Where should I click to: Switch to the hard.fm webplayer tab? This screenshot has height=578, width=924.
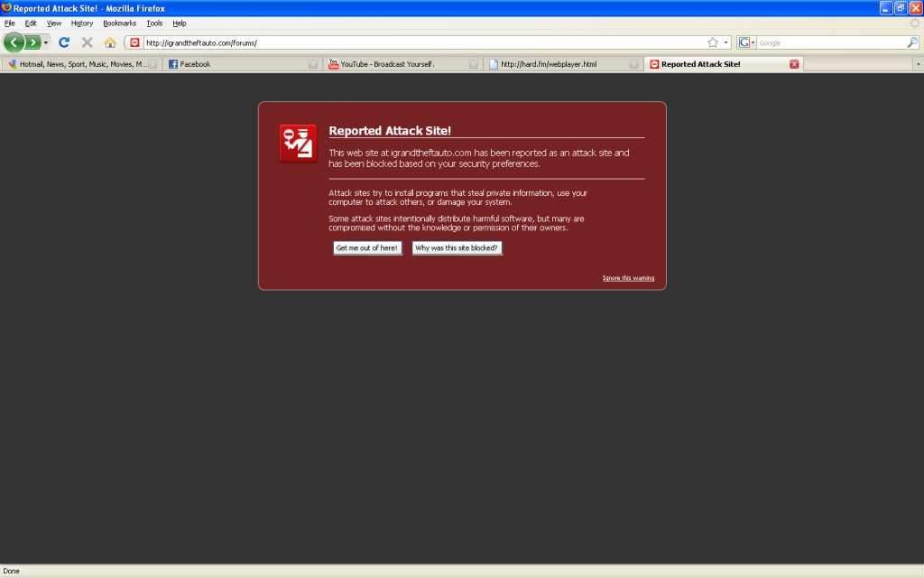click(x=563, y=64)
